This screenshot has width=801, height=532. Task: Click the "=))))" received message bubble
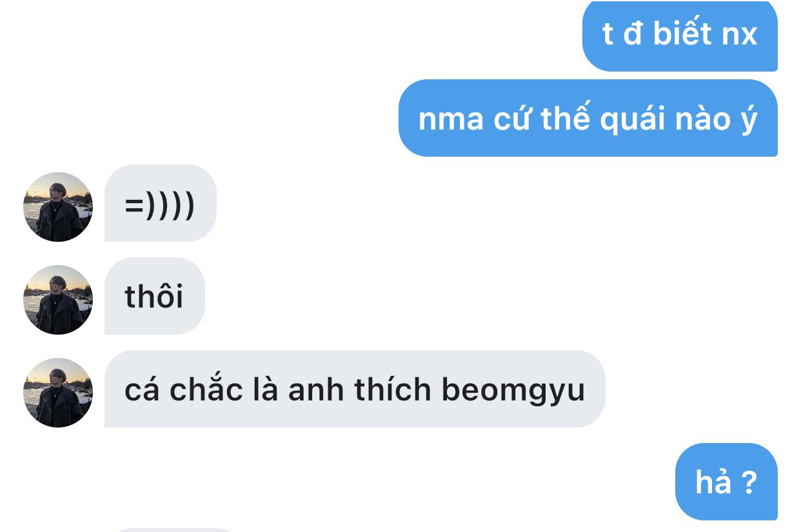(160, 203)
